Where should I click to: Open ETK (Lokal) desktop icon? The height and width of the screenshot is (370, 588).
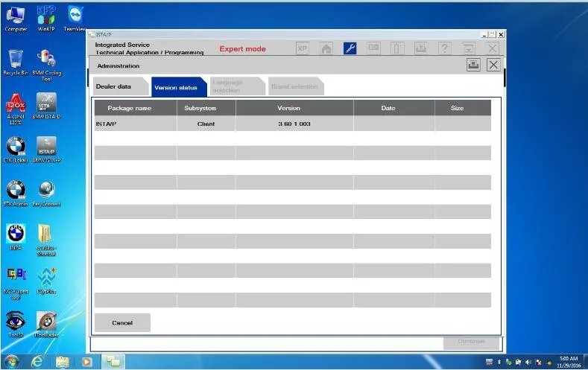pyautogui.click(x=16, y=150)
